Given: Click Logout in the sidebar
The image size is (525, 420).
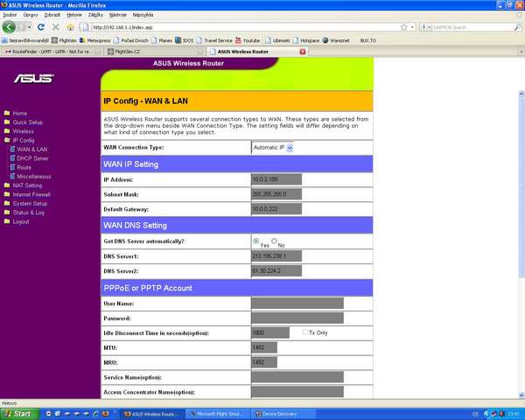Looking at the screenshot, I should [x=17, y=221].
